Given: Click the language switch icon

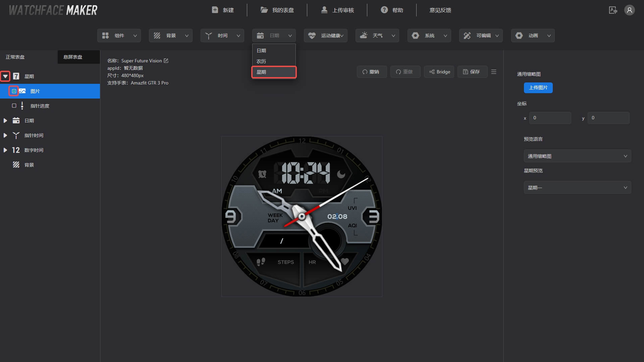Looking at the screenshot, I should click(x=613, y=10).
